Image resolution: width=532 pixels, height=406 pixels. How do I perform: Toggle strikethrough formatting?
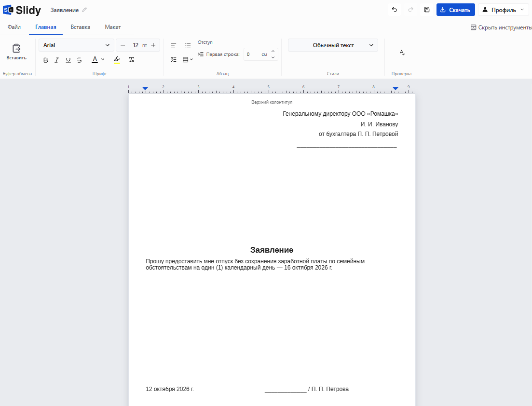pos(80,60)
